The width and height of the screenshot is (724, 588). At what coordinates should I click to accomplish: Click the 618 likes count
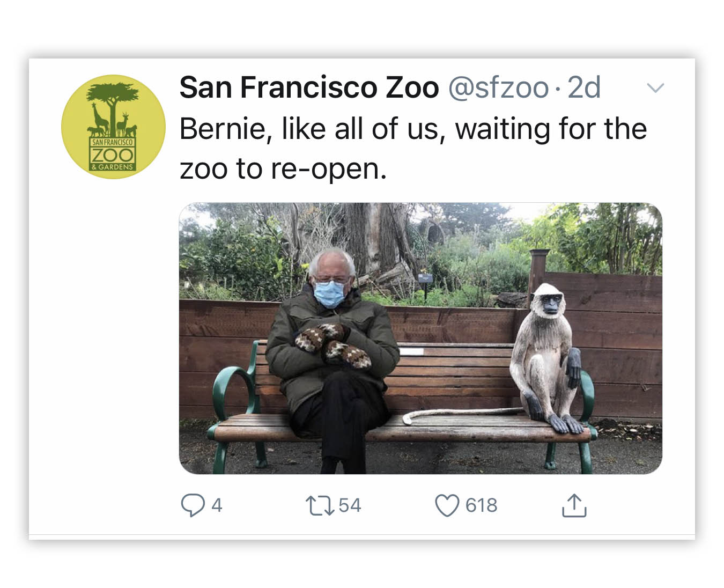click(482, 504)
